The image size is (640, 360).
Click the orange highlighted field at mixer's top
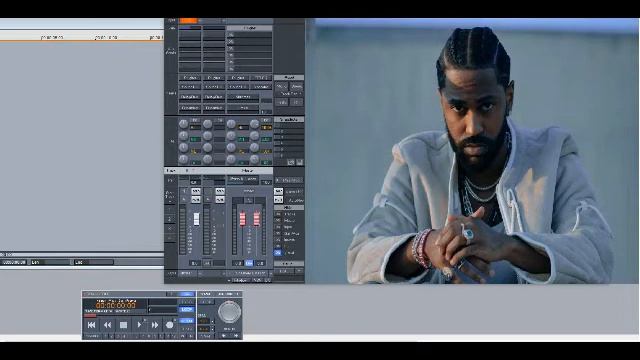pos(188,20)
